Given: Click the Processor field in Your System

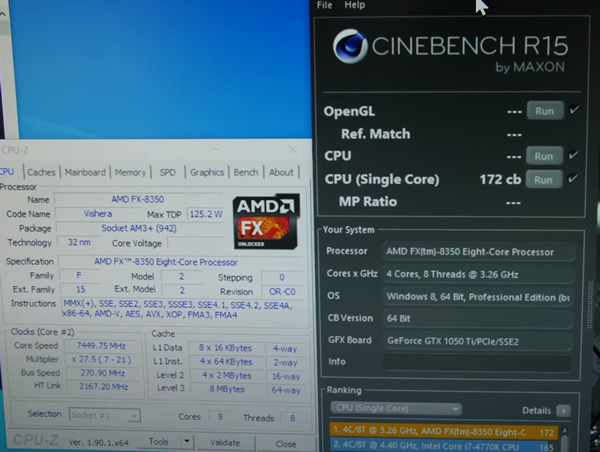Looking at the screenshot, I should coord(479,252).
